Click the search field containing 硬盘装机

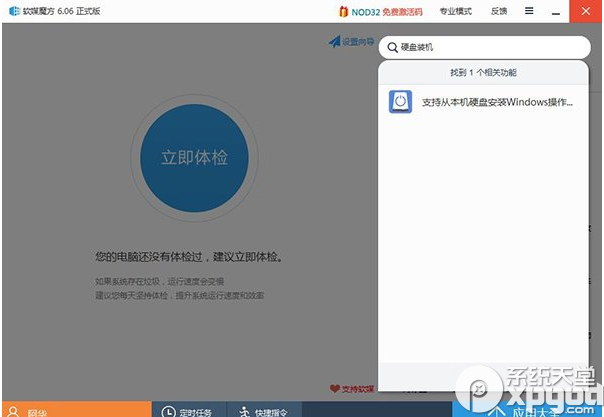click(485, 47)
